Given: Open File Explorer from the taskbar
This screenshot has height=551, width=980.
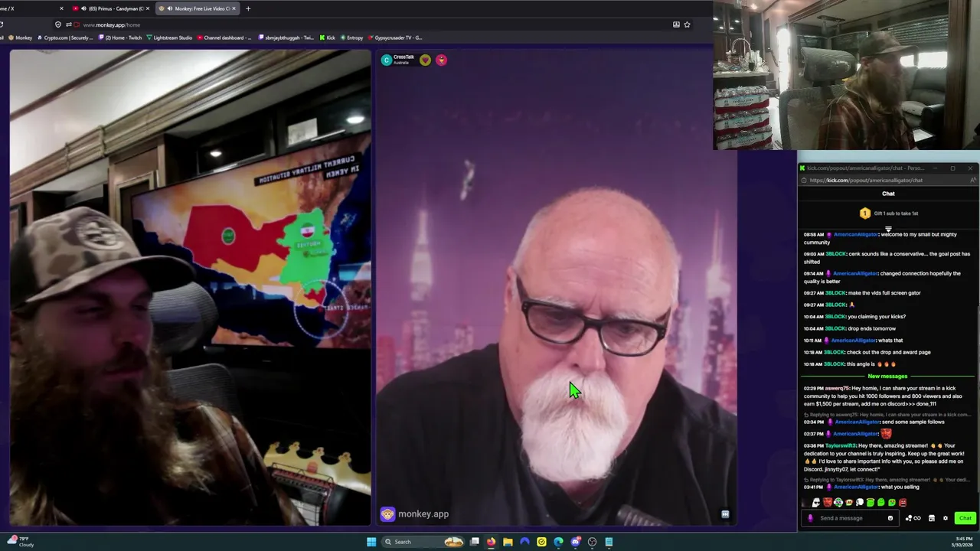Looking at the screenshot, I should (x=508, y=542).
